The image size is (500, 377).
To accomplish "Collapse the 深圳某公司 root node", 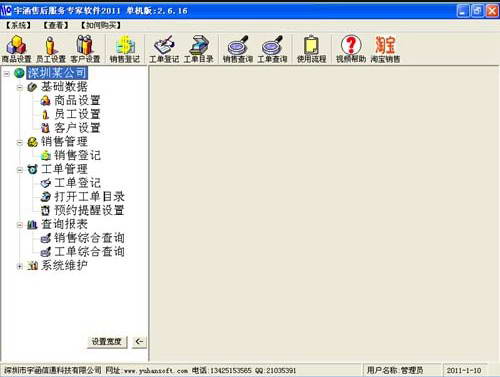I will coord(7,73).
